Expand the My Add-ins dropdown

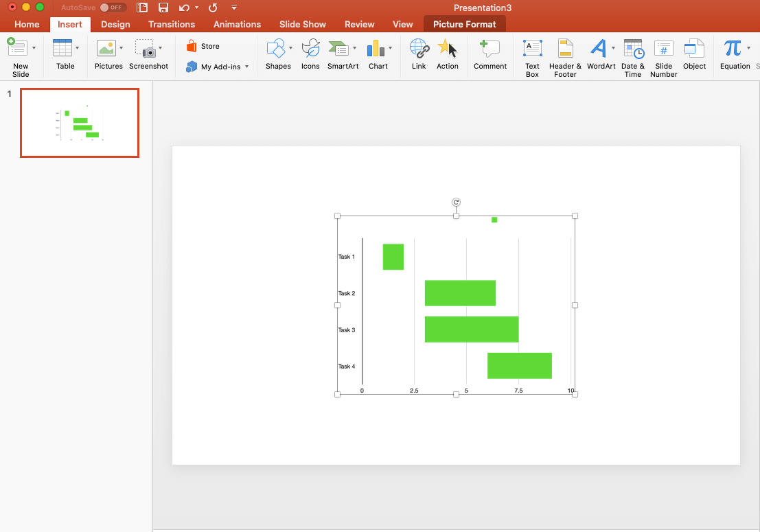pos(246,67)
